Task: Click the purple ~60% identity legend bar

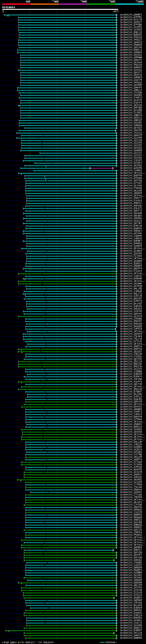Action: [73, 4]
